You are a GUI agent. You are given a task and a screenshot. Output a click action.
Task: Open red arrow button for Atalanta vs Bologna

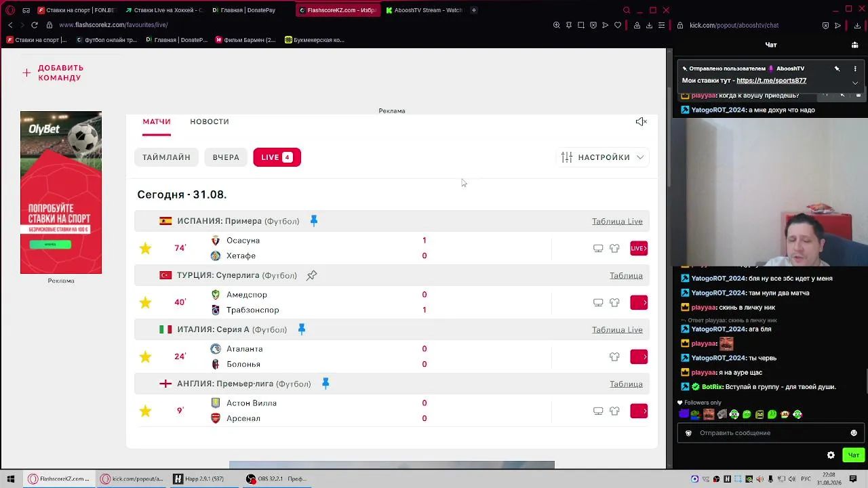[639, 357]
